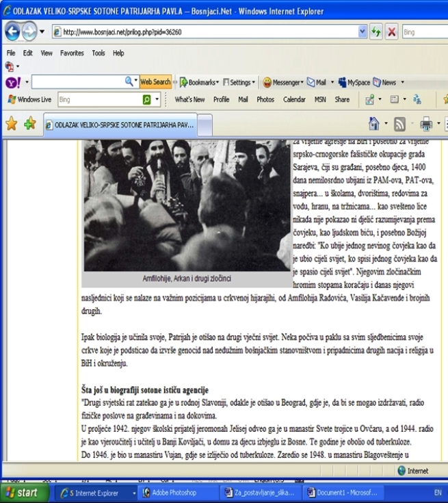Open the recent pages dropdown beside Forward
This screenshot has width=448, height=503.
coord(42,31)
